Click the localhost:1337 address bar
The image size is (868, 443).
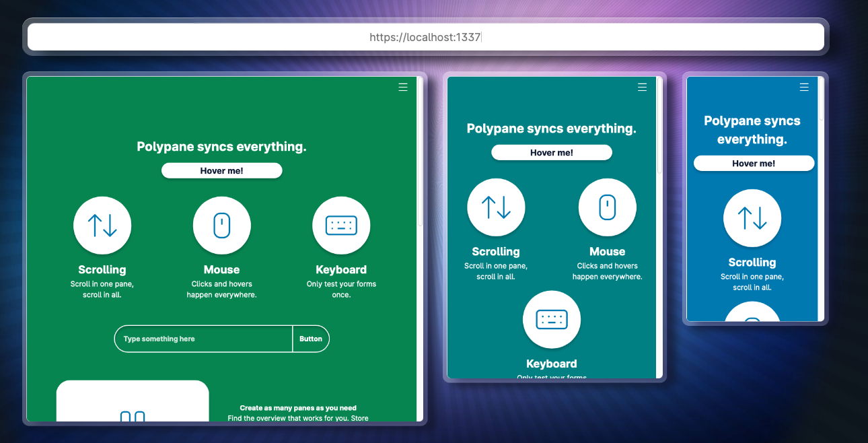tap(425, 37)
